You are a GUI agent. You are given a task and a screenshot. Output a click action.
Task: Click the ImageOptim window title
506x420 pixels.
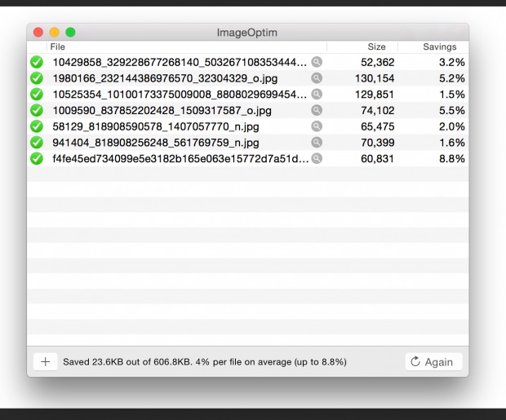(246, 33)
